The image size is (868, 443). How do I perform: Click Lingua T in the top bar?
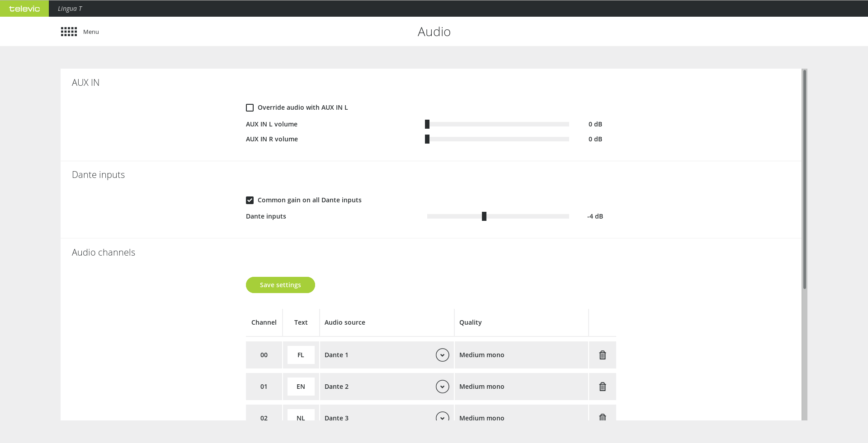tap(70, 9)
